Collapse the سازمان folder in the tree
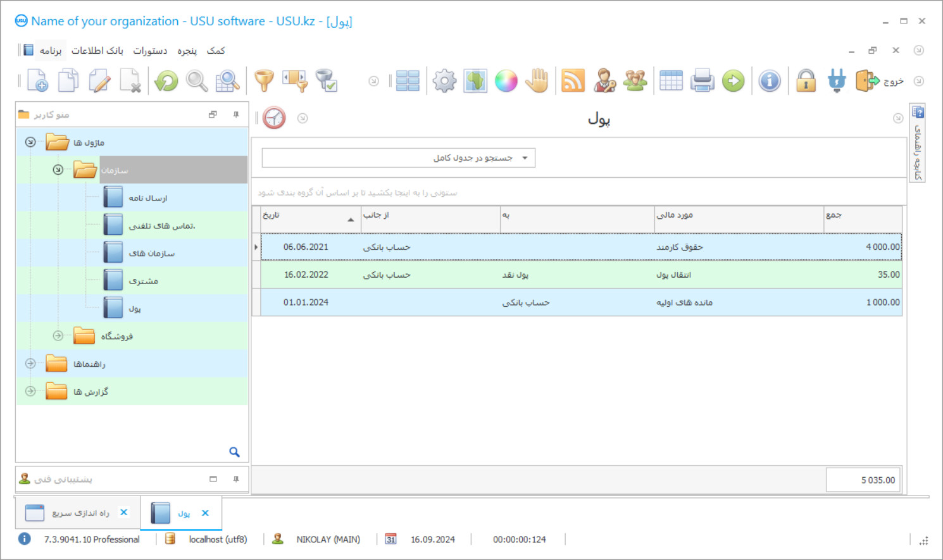Image resolution: width=943 pixels, height=560 pixels. (x=57, y=170)
